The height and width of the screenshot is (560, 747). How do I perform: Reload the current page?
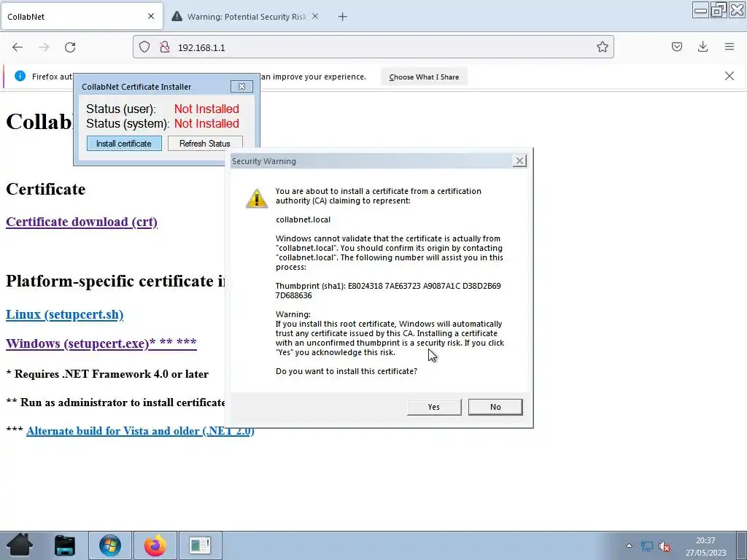70,47
